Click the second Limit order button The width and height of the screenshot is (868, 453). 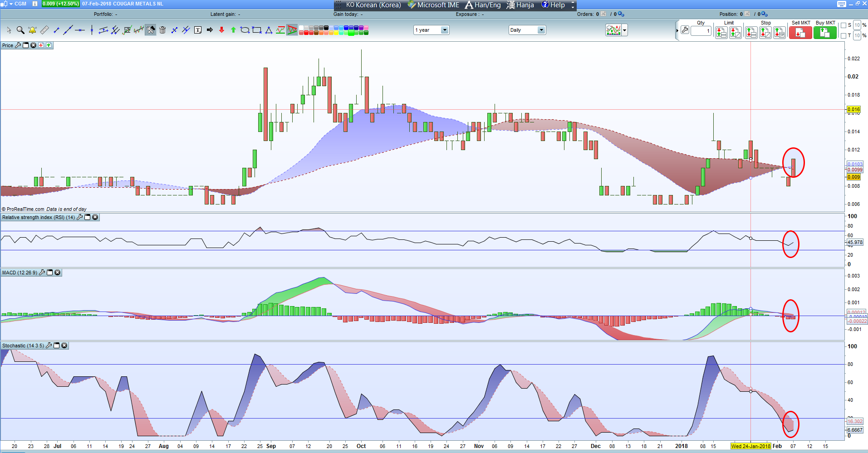coord(736,33)
